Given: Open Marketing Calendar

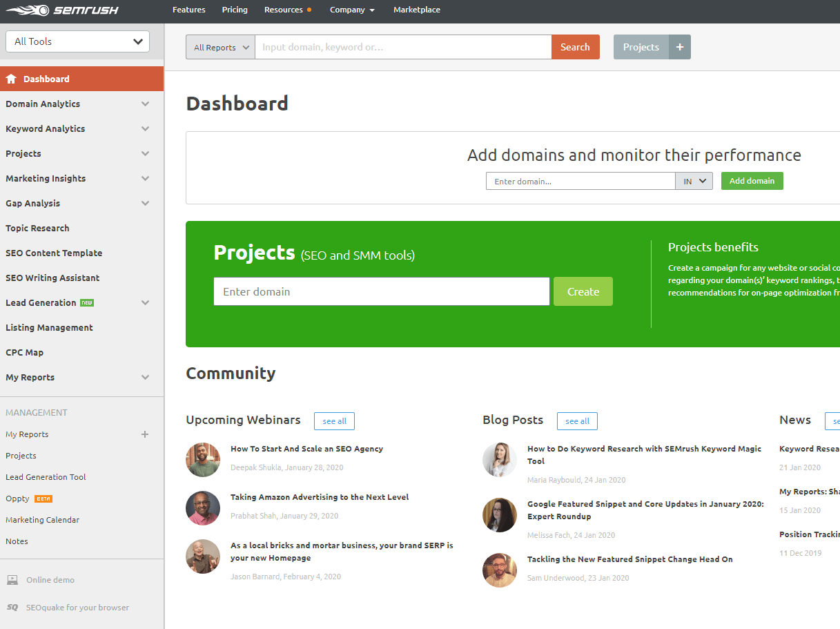Looking at the screenshot, I should pos(42,520).
